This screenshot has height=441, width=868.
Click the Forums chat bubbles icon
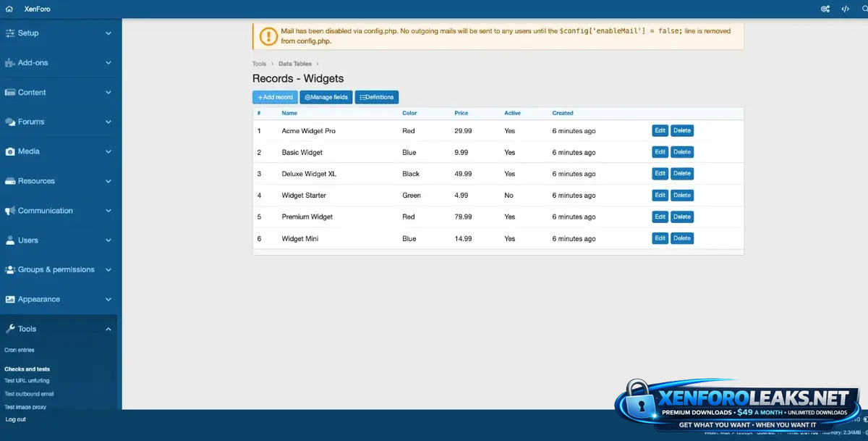(10, 122)
